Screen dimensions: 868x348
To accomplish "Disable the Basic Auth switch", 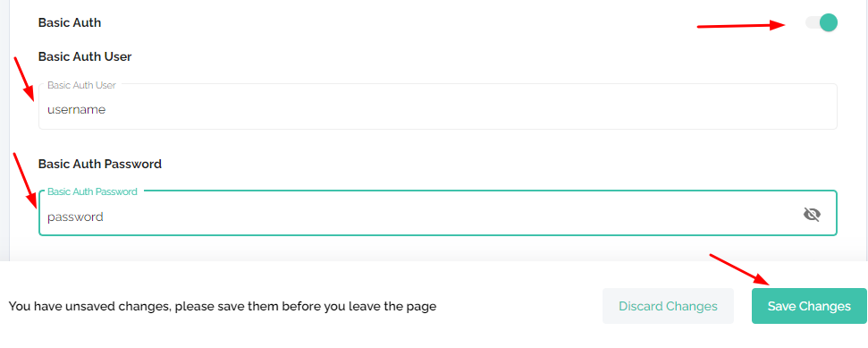I will [x=821, y=22].
